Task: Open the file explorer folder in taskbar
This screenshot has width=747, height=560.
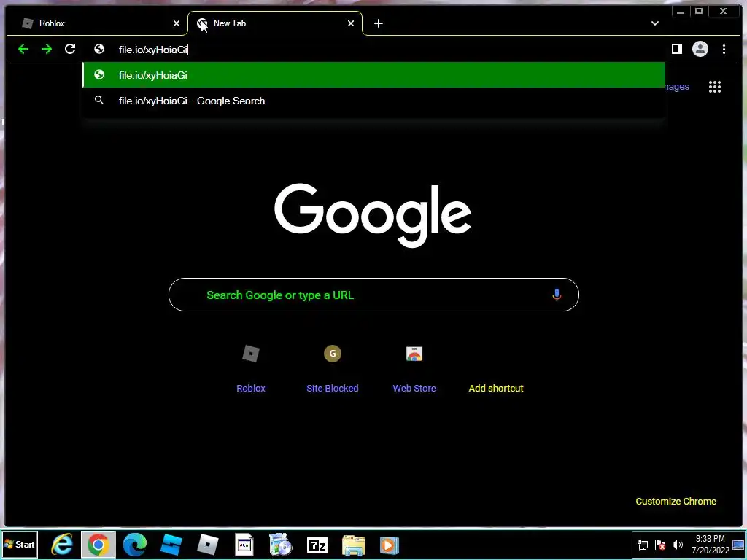Action: 354,545
